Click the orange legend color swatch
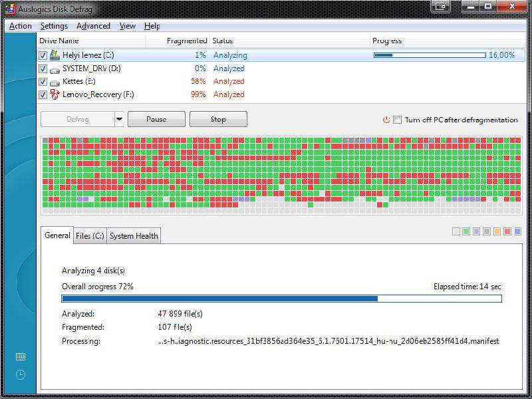The width and height of the screenshot is (532, 399). pyautogui.click(x=497, y=231)
